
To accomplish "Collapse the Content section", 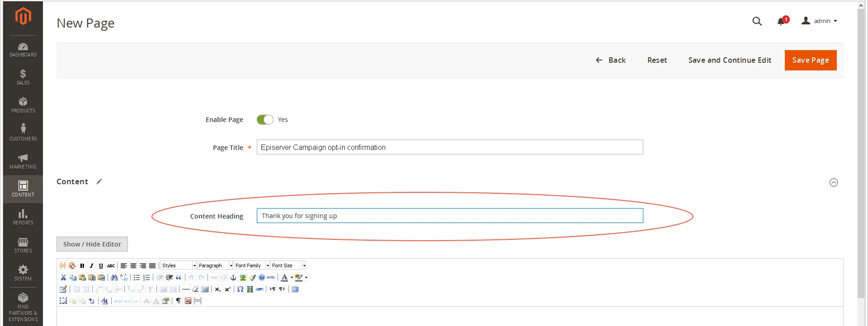I will (x=834, y=182).
